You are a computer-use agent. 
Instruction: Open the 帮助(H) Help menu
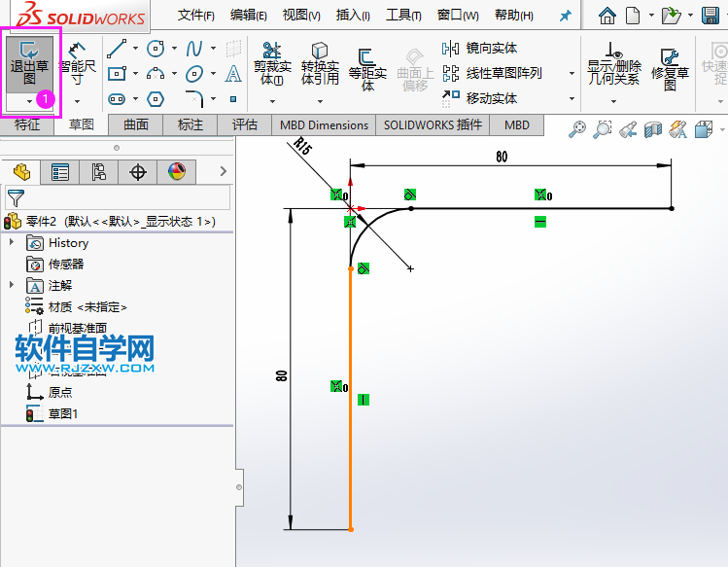(x=514, y=16)
